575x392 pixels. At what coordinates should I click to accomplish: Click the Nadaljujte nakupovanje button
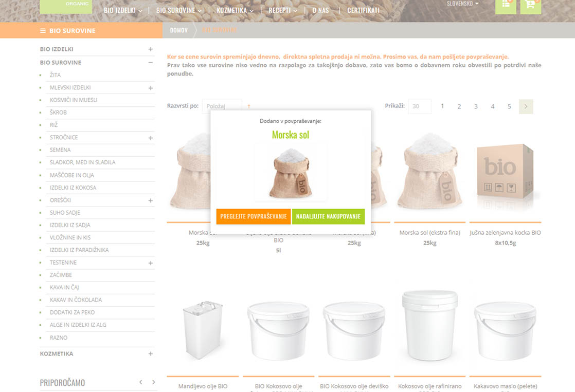pos(328,216)
